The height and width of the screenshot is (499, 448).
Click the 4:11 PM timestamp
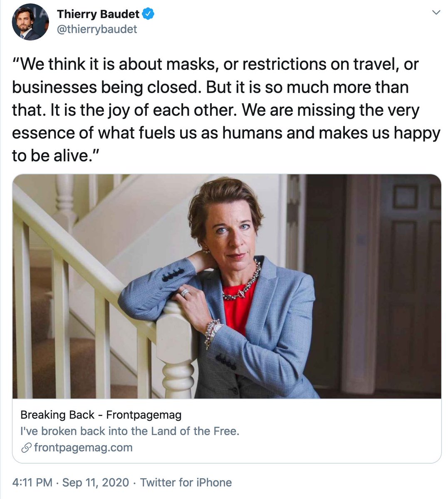tap(32, 482)
